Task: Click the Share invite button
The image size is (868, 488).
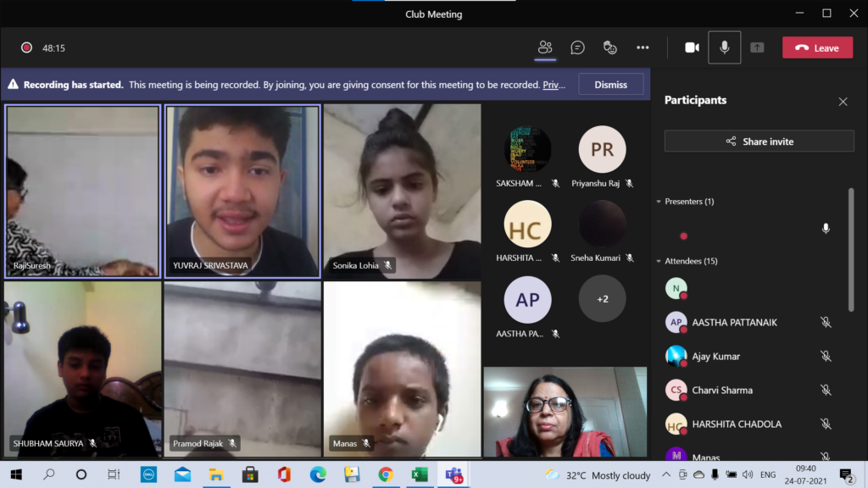Action: click(759, 141)
